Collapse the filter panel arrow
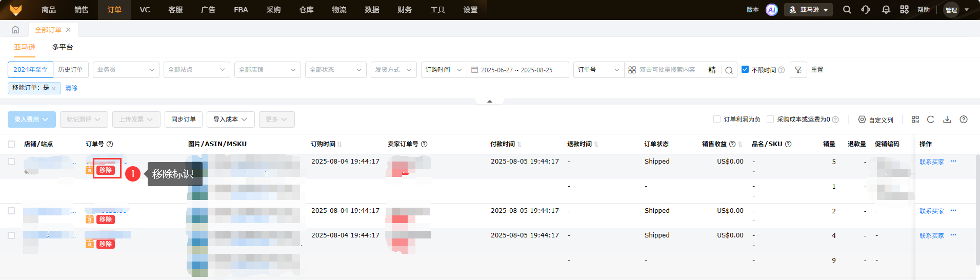This screenshot has width=980, height=280. click(490, 101)
